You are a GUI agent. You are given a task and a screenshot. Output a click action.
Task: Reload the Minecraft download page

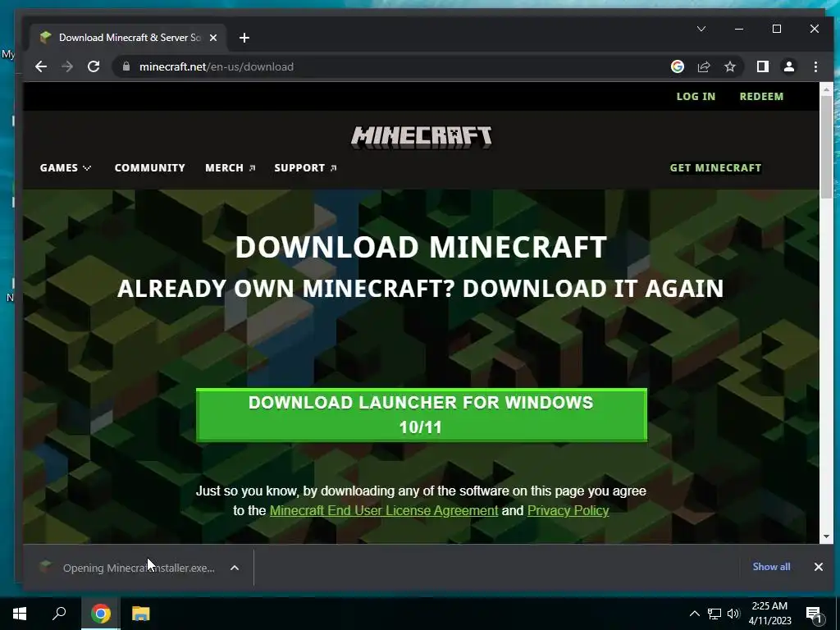94,66
